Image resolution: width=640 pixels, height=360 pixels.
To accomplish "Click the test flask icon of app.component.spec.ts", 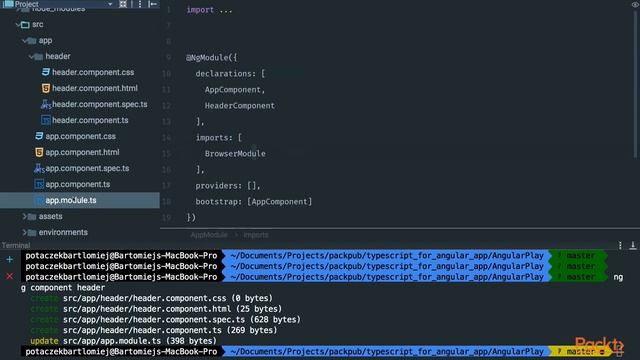I will coord(39,168).
